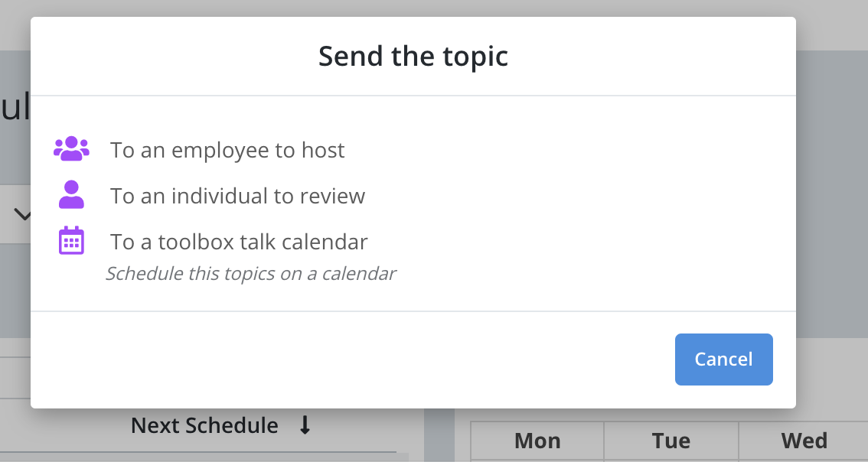The width and height of the screenshot is (868, 462).
Task: Click 'Schedule this topics on a calendar' text
Action: 251,273
